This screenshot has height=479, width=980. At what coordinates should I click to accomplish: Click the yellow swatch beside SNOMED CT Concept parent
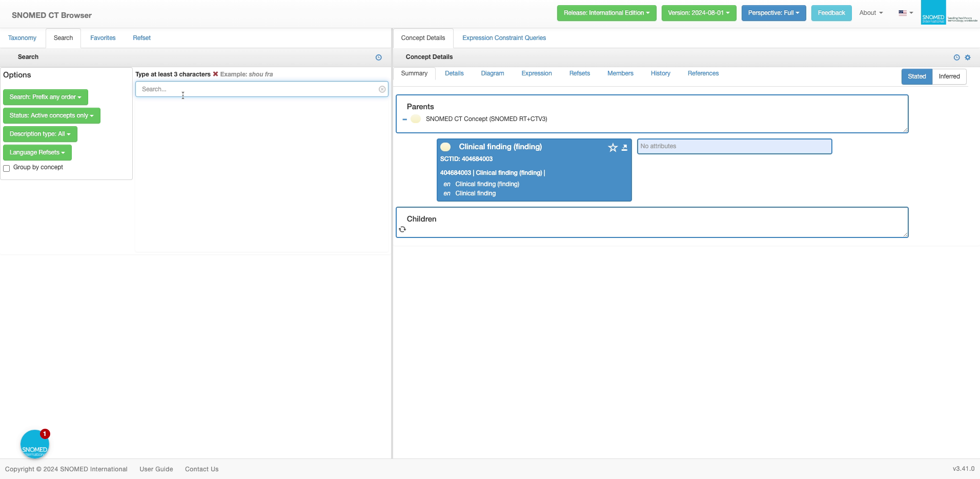pyautogui.click(x=416, y=119)
